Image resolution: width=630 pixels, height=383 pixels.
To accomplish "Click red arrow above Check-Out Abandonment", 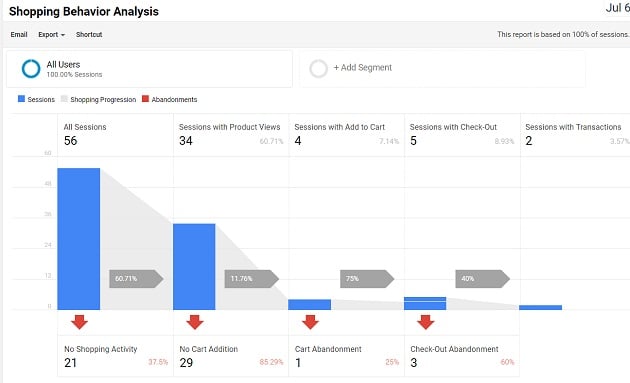I will tap(425, 322).
